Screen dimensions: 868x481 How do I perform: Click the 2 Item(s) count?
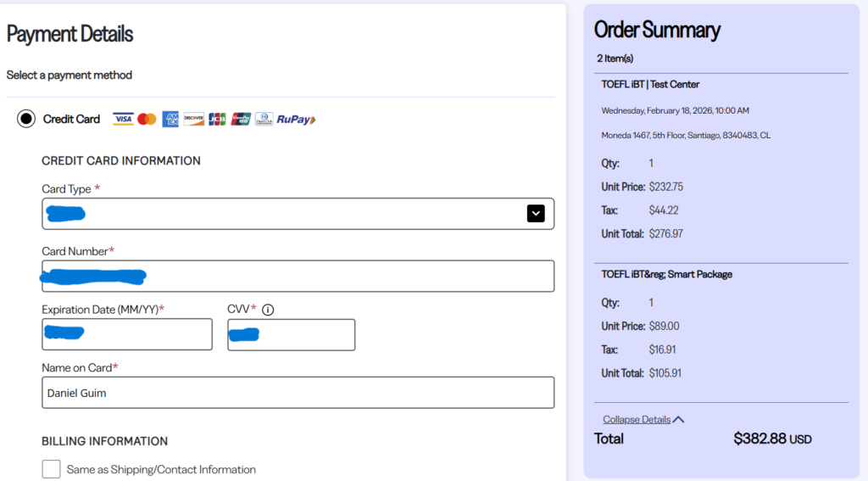(615, 59)
